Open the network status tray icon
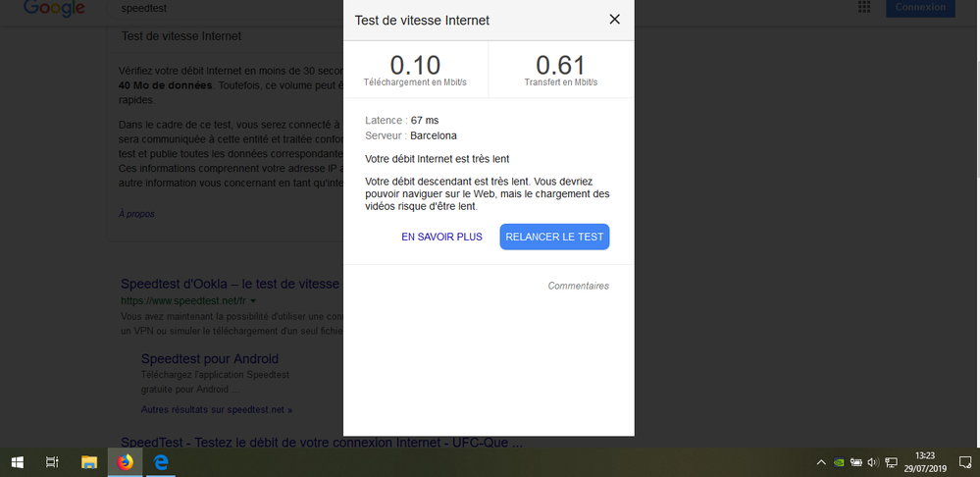The image size is (980, 477). [892, 462]
